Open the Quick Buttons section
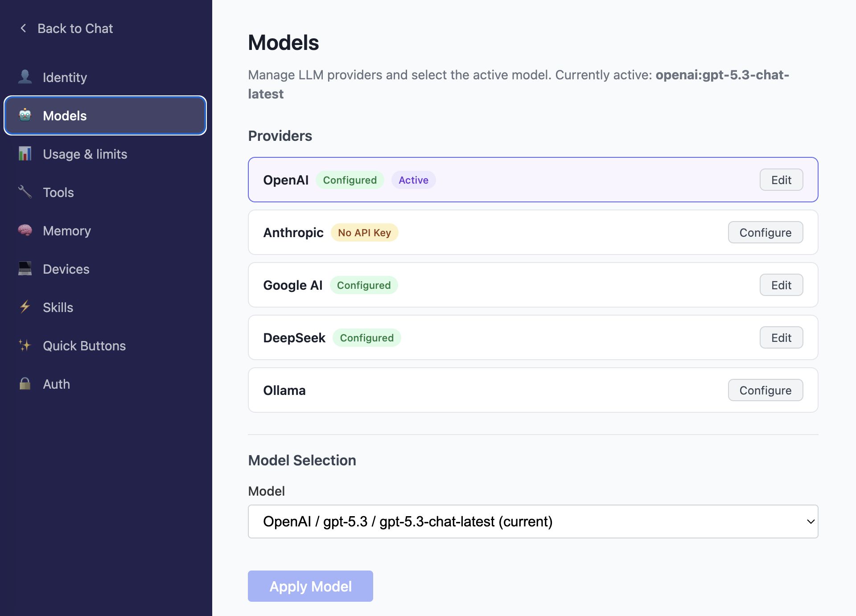This screenshot has width=856, height=616. 105,345
